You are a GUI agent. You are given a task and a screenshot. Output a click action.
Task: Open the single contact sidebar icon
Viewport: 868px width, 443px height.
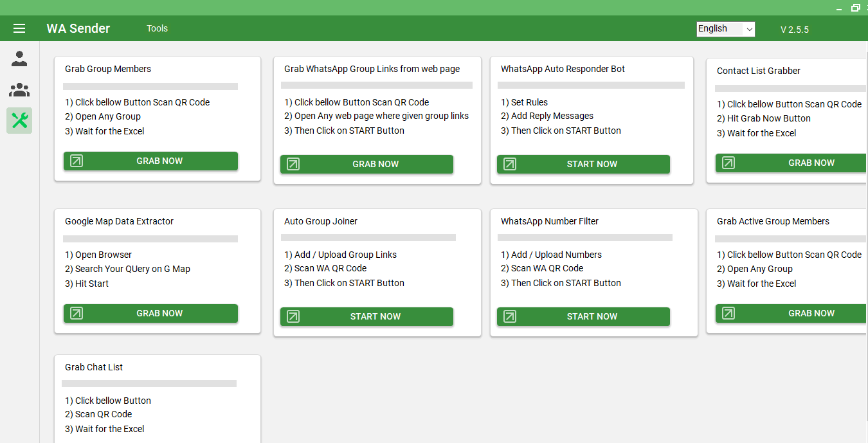click(x=19, y=59)
